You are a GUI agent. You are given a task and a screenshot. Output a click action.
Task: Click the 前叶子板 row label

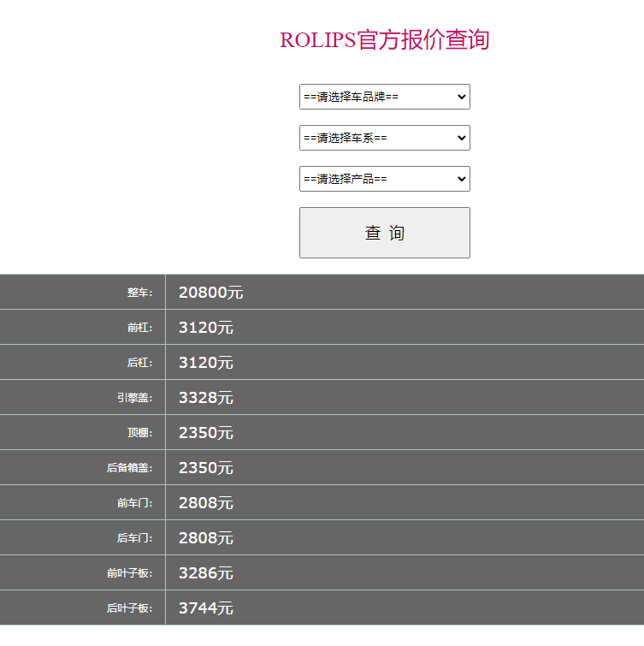pos(129,573)
